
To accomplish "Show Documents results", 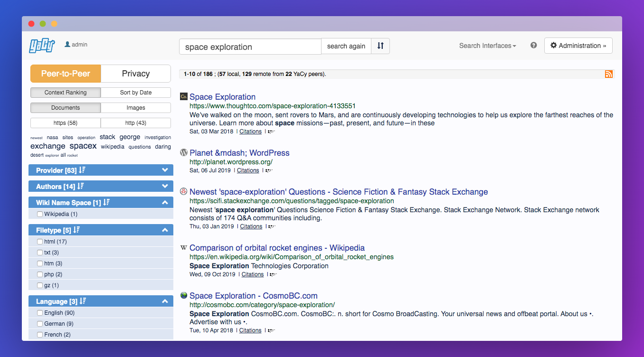I will (66, 108).
